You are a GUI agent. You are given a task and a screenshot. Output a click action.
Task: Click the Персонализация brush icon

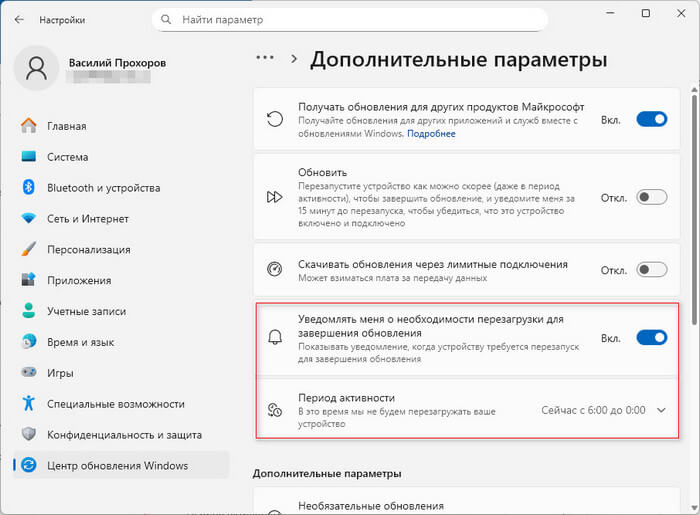pyautogui.click(x=29, y=250)
